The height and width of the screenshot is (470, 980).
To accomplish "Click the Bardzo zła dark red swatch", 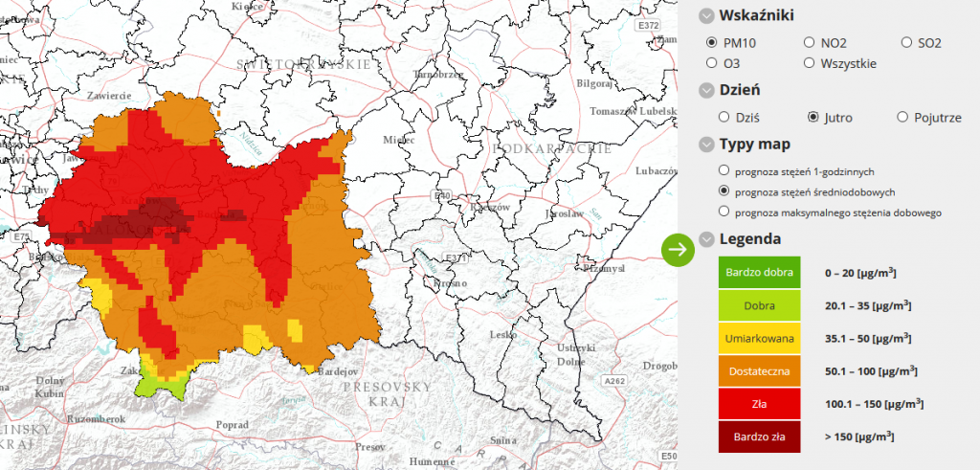I will (x=759, y=436).
